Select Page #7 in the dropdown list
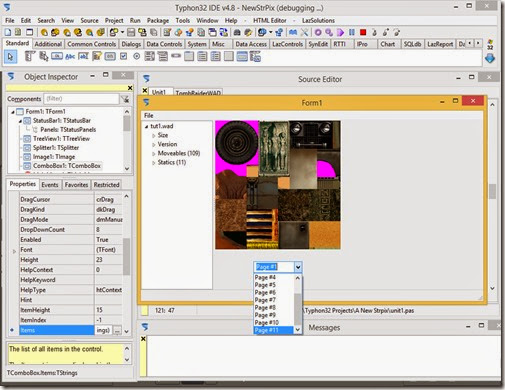The width and height of the screenshot is (505, 390). coord(274,300)
